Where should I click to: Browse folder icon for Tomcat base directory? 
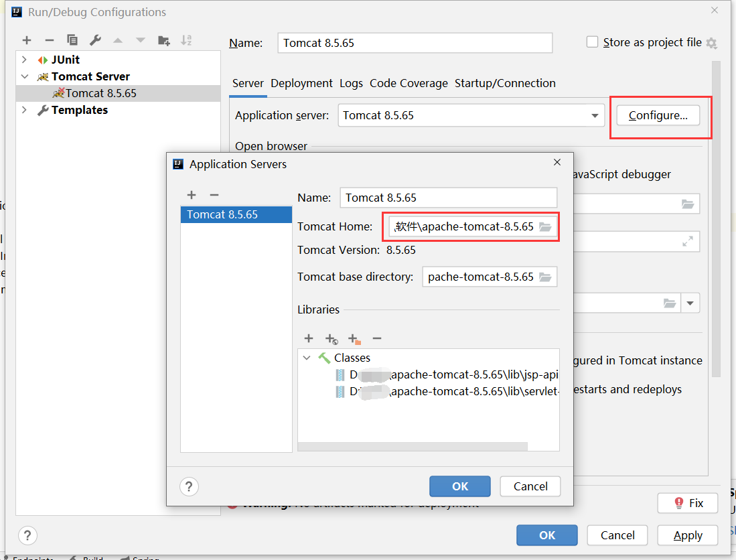[x=545, y=277]
